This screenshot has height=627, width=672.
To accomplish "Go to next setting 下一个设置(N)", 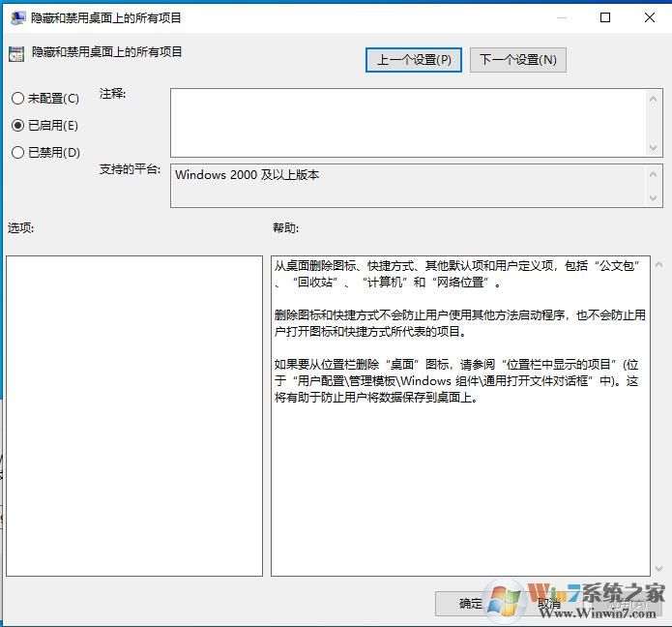I will [517, 60].
